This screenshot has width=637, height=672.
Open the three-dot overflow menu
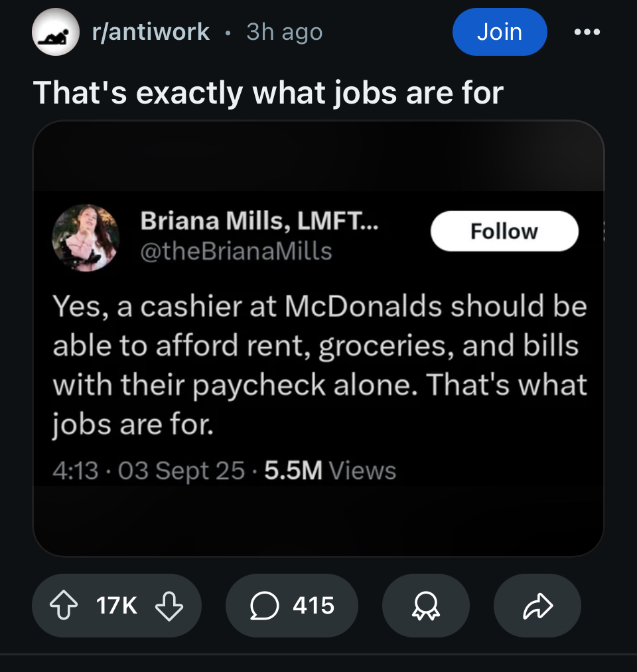(588, 32)
